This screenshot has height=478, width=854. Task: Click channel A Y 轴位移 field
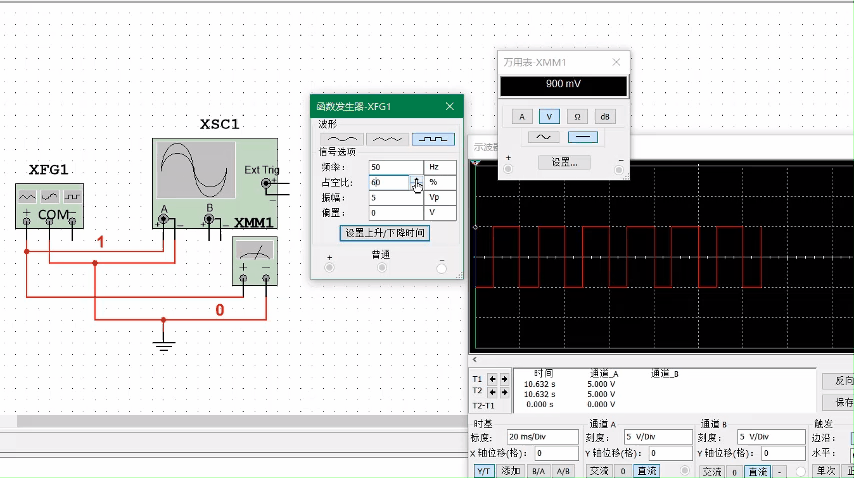pos(670,453)
